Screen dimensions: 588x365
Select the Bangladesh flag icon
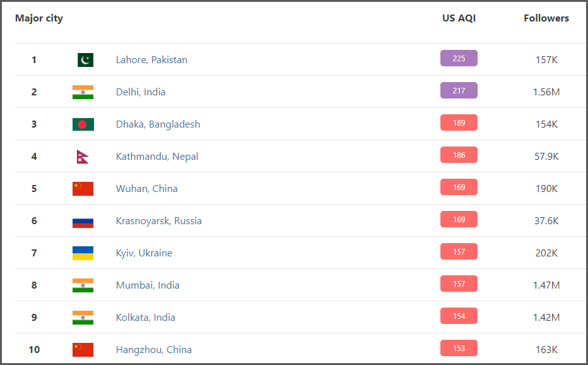click(x=83, y=124)
